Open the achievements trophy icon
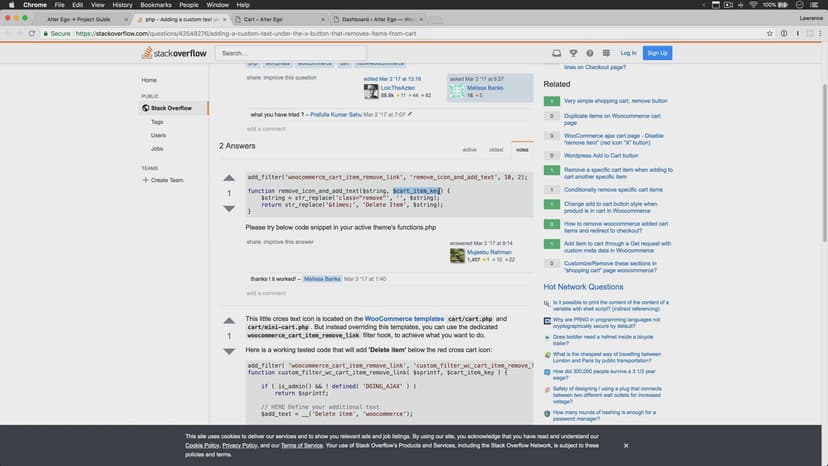 [x=573, y=53]
